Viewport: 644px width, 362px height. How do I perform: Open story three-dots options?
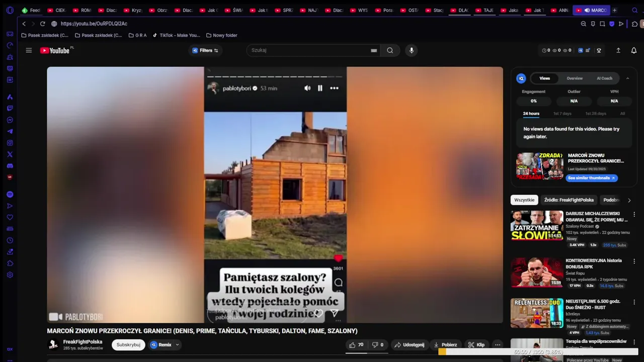(334, 88)
